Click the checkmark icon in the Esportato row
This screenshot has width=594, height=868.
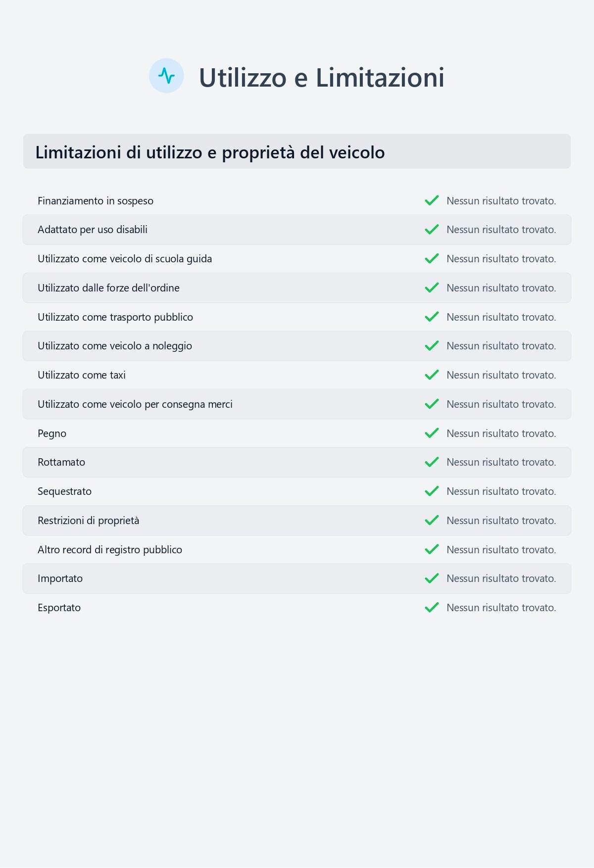[432, 608]
